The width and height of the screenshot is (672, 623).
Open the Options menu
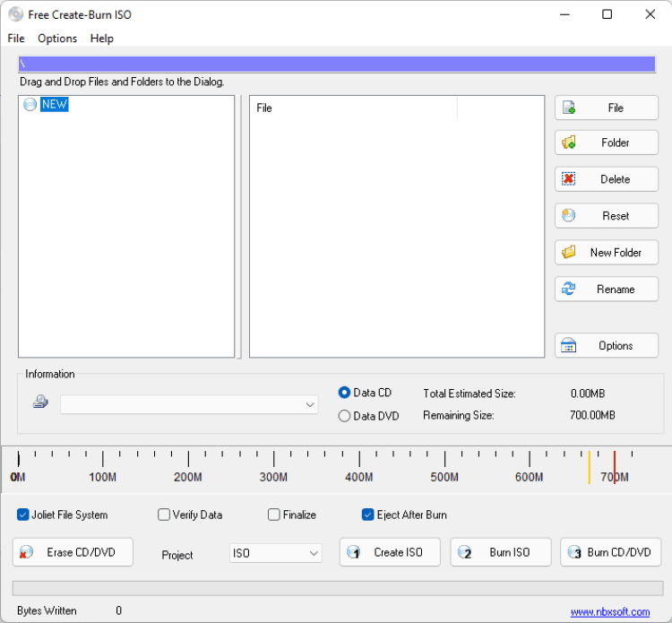[57, 39]
